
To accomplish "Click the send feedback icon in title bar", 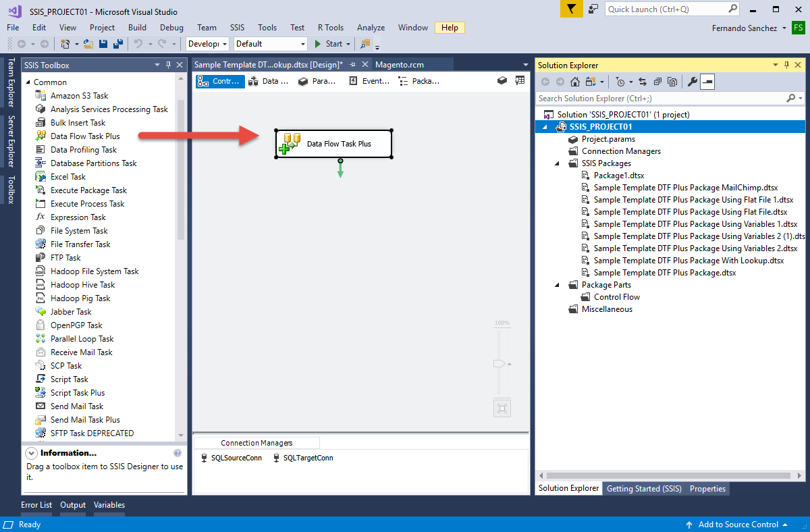I will pos(593,9).
